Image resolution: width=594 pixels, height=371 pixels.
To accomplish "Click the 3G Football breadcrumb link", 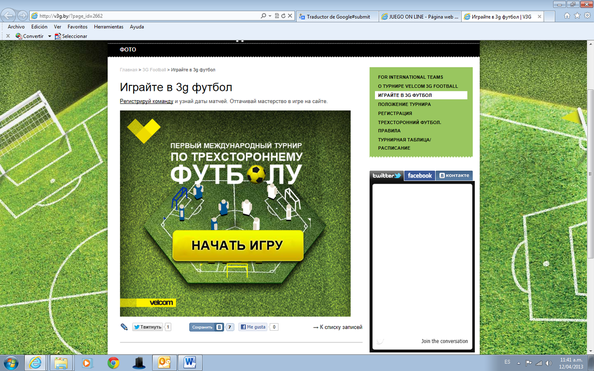I will (x=154, y=70).
